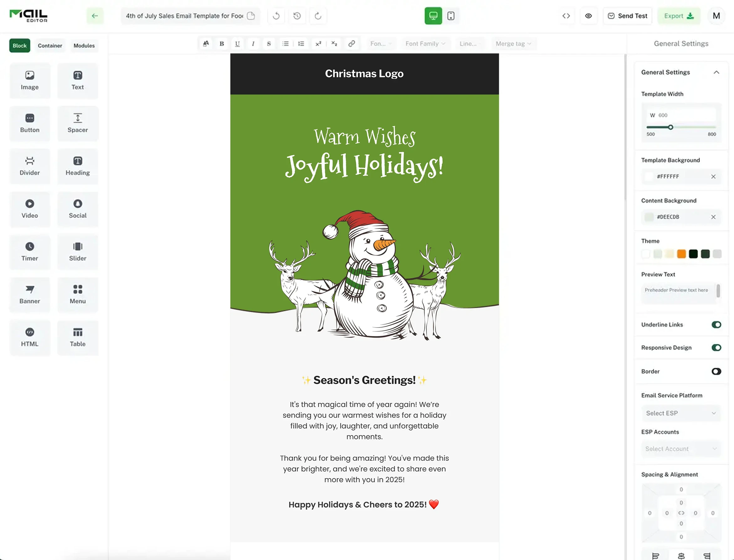The image size is (734, 560).
Task: Add a Menu block
Action: (x=78, y=294)
